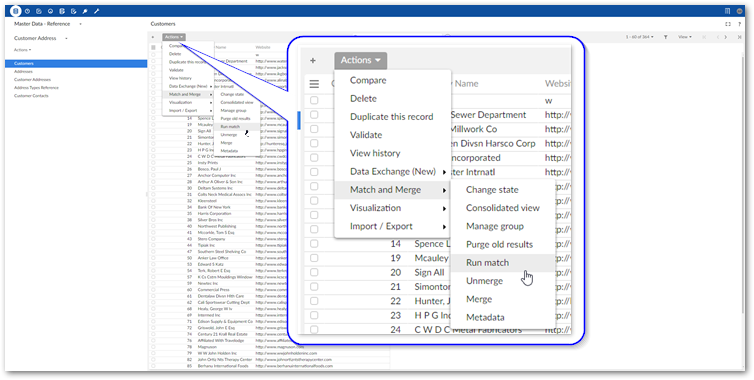754x380 pixels.
Task: Open the Master Data - Reference dropdown
Action: 80,24
